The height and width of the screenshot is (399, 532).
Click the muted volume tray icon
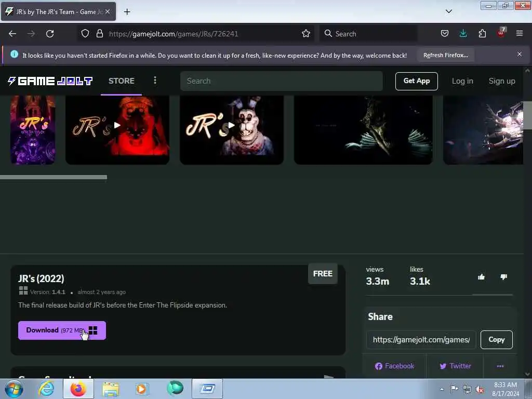480,389
